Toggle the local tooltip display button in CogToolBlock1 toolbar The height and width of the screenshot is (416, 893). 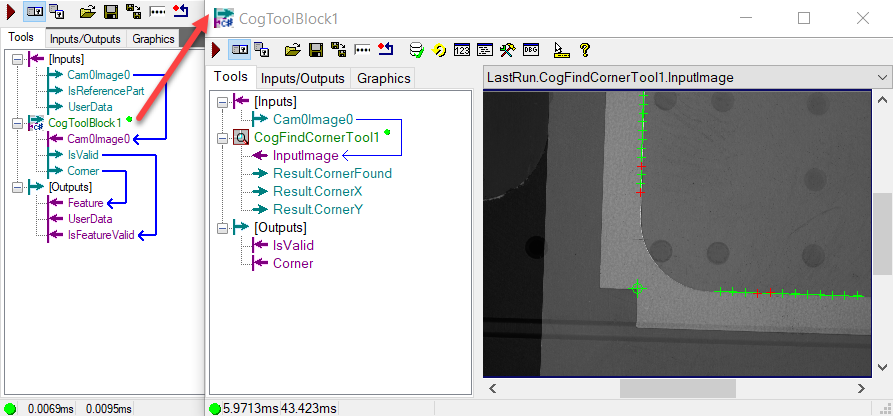(x=239, y=50)
